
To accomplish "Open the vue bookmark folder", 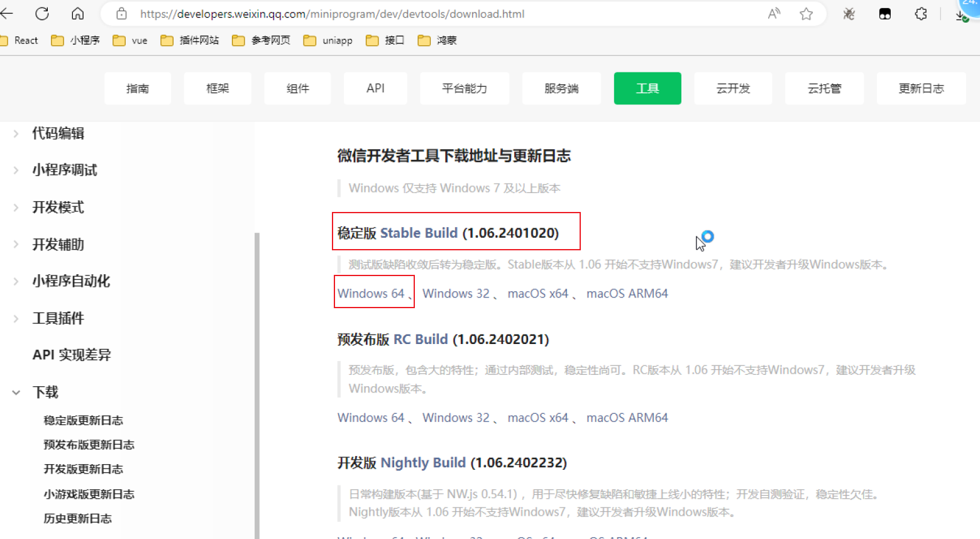I will point(130,40).
